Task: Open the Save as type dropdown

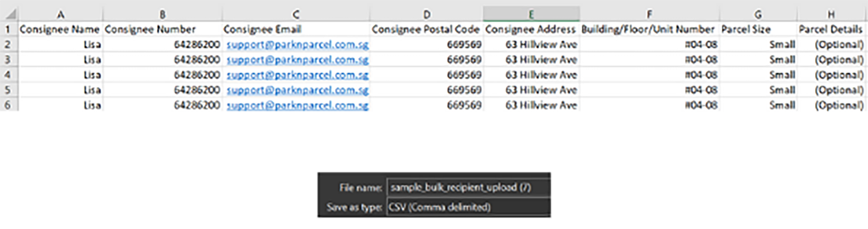Action: click(x=468, y=207)
